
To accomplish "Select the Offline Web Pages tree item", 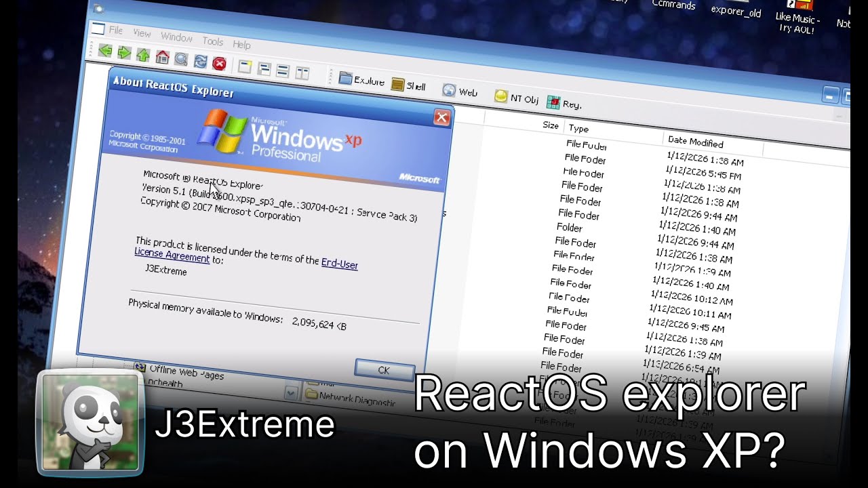I will click(x=179, y=371).
